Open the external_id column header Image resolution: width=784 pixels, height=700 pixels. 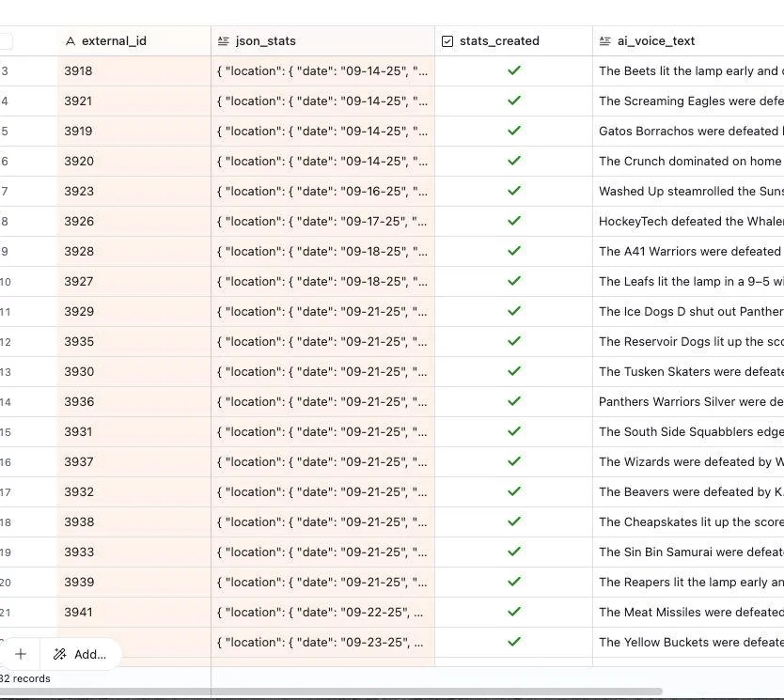[x=134, y=41]
